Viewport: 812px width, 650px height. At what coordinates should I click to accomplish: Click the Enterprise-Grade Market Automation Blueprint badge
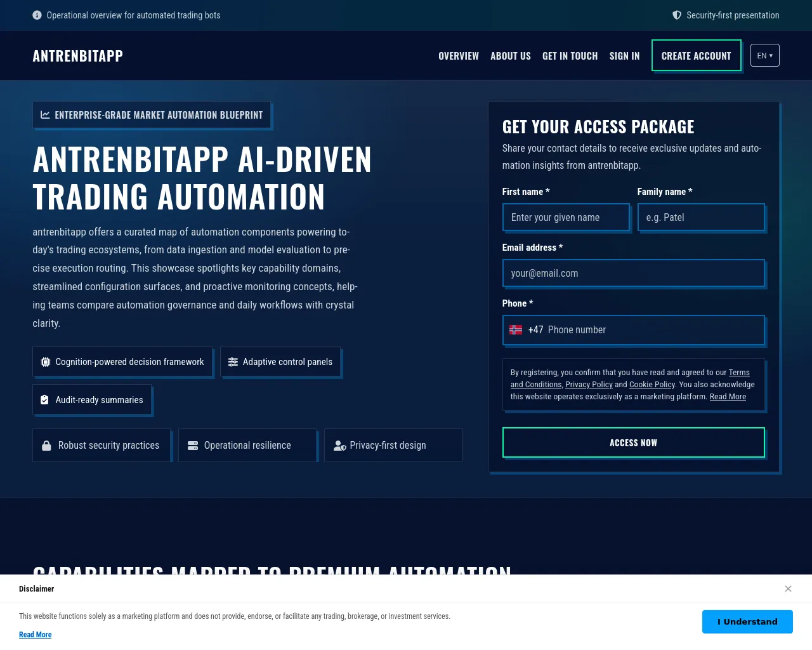pyautogui.click(x=152, y=115)
